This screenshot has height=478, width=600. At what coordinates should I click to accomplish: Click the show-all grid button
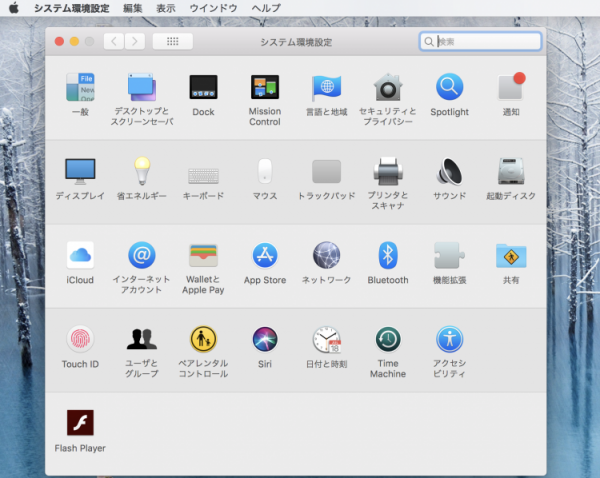coord(173,41)
